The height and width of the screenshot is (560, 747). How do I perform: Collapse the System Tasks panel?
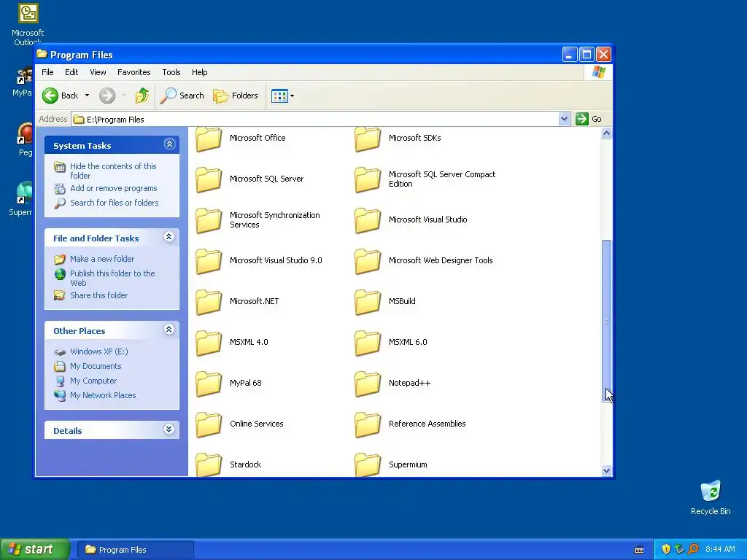[169, 144]
